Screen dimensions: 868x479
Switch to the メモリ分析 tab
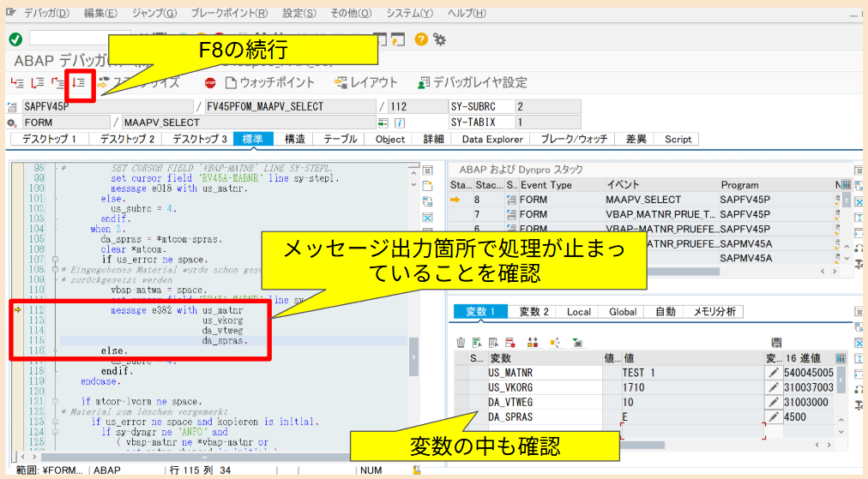point(714,311)
